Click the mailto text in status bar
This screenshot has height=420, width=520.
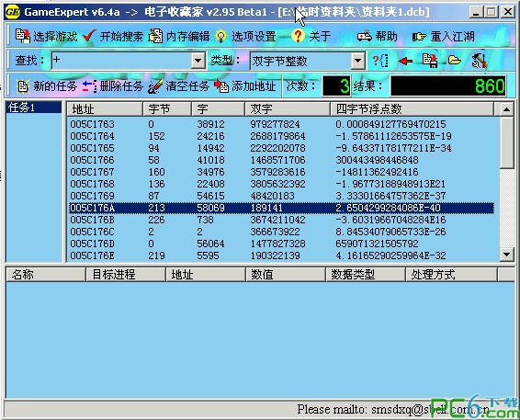tap(393, 409)
